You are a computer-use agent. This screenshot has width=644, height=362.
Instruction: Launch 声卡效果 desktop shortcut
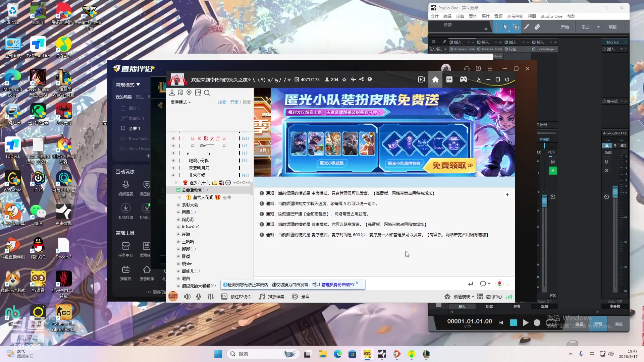tap(64, 215)
